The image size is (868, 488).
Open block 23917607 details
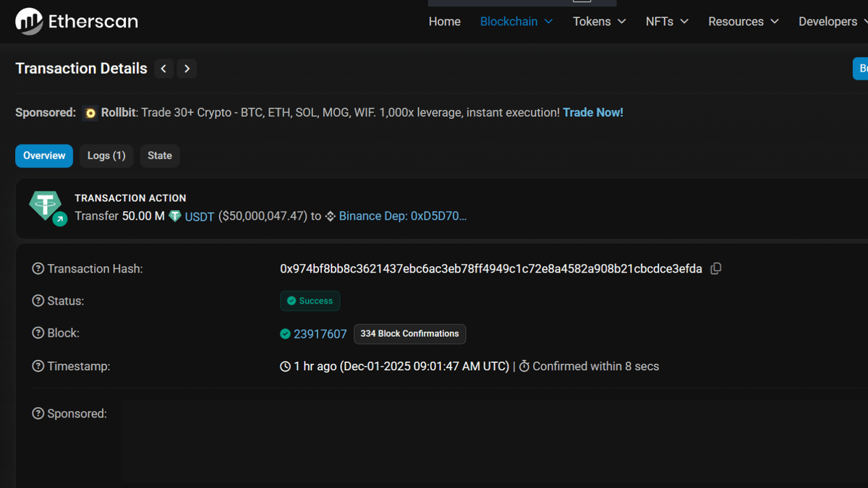point(318,334)
